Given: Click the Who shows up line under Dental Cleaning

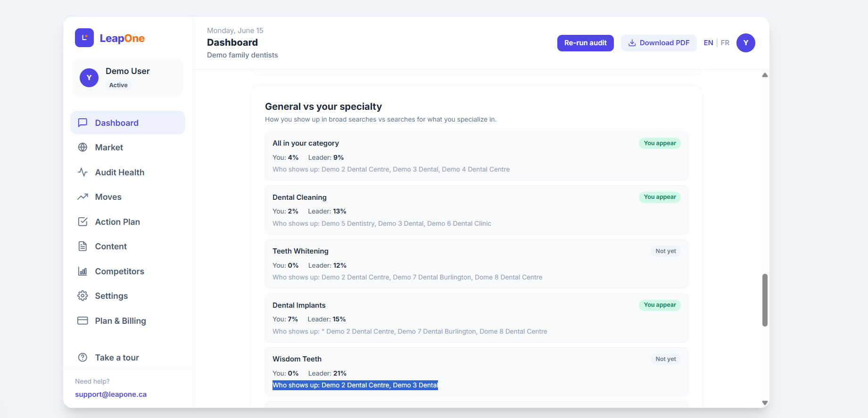Looking at the screenshot, I should (382, 223).
